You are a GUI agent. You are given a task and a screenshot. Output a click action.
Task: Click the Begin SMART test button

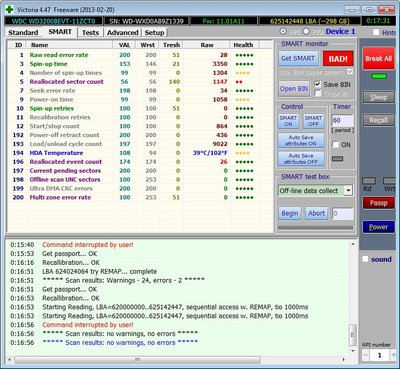tap(290, 213)
